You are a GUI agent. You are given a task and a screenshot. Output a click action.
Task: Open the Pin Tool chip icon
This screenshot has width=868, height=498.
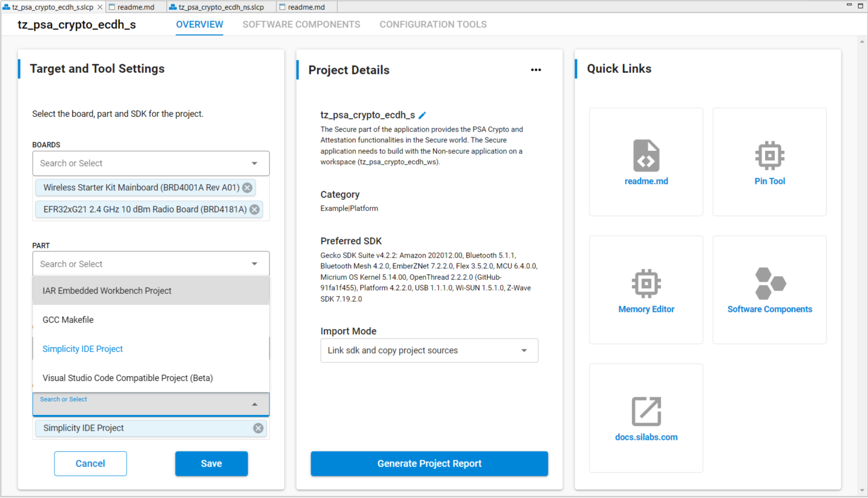[769, 156]
